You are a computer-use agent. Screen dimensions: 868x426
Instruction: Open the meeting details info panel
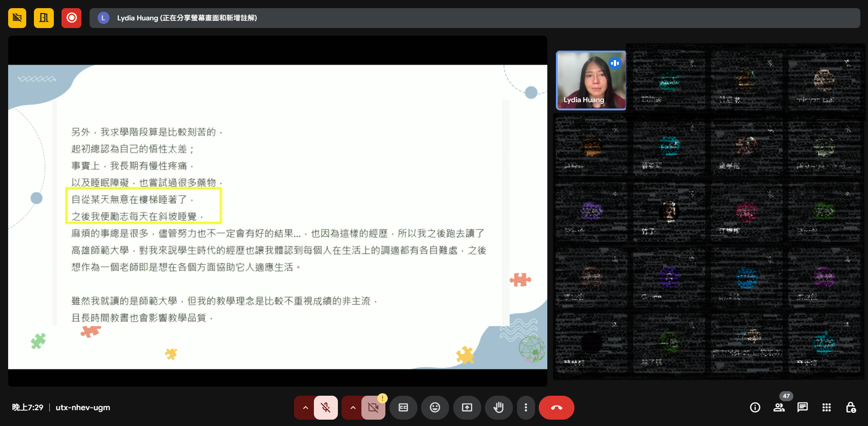754,407
